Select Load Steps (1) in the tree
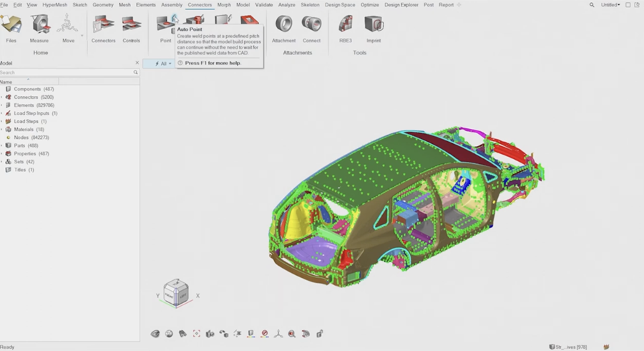Screen dimensions: 644x351 click(x=30, y=122)
